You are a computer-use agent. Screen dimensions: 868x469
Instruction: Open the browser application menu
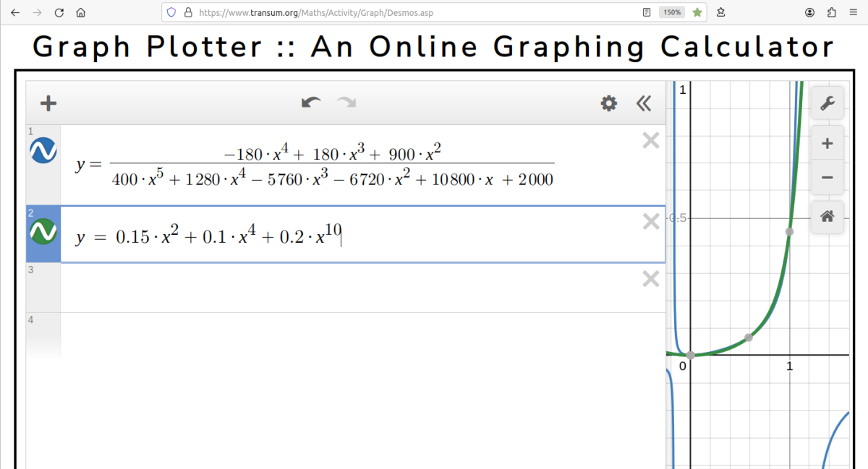pos(853,12)
